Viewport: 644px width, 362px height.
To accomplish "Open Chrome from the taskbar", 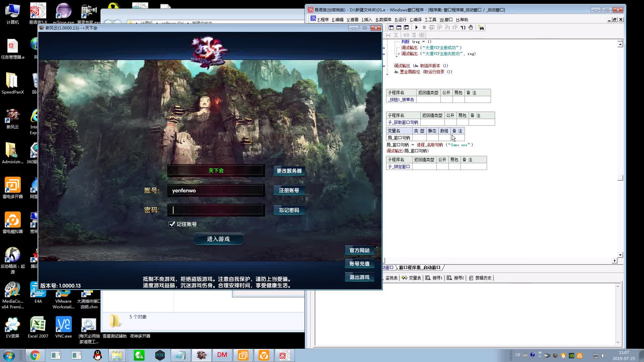I will (x=35, y=355).
